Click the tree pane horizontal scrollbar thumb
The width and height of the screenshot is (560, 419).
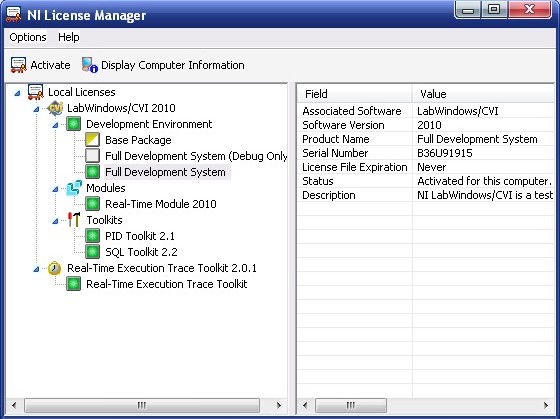[x=142, y=405]
